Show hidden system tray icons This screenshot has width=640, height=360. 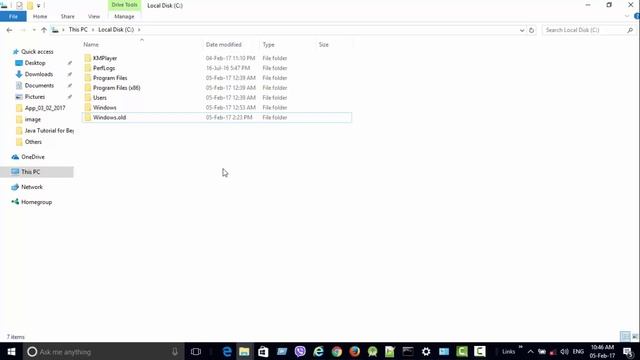(531, 351)
